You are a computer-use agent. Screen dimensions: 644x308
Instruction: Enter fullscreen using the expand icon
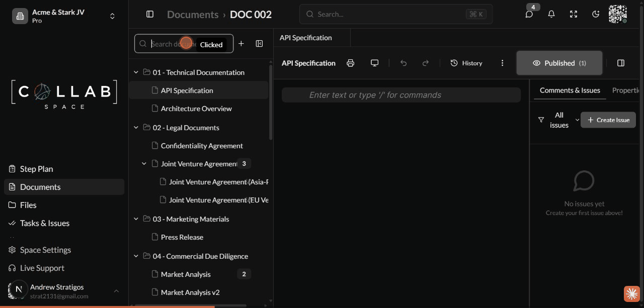pos(573,14)
